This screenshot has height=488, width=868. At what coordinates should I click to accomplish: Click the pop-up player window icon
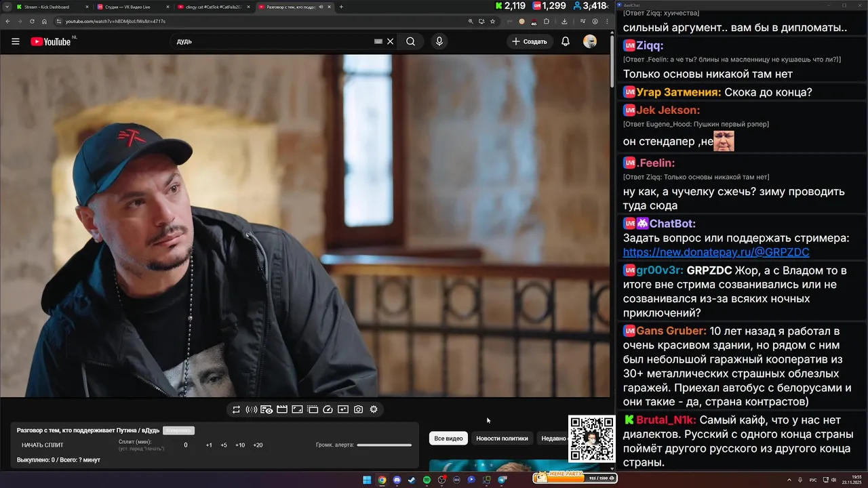click(x=313, y=409)
